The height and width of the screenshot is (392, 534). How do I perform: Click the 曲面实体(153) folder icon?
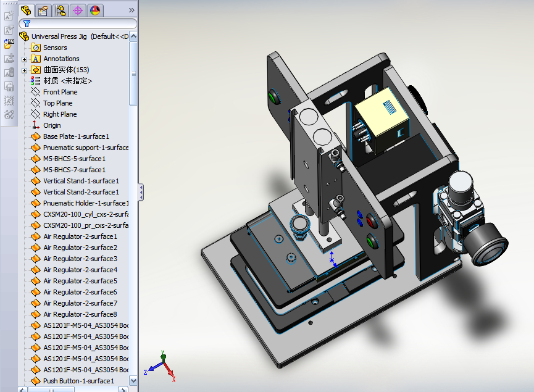click(36, 70)
